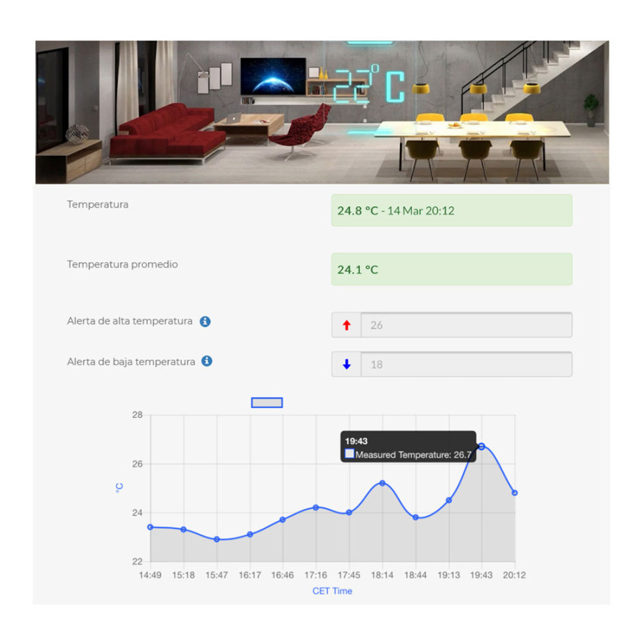The image size is (644, 644).
Task: Click the high temperature alert field showing 26
Action: (x=466, y=325)
